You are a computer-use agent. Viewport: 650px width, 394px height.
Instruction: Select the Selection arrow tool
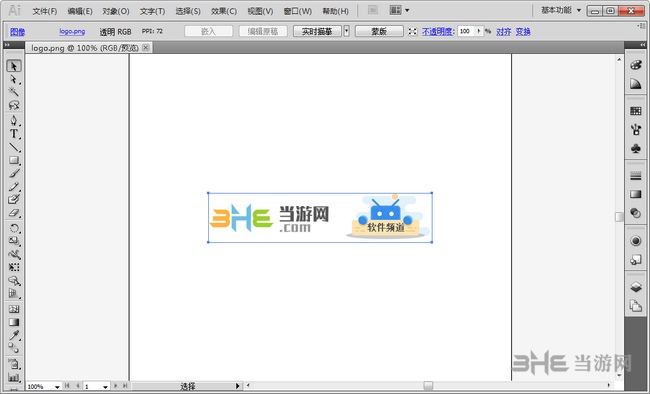click(x=14, y=66)
